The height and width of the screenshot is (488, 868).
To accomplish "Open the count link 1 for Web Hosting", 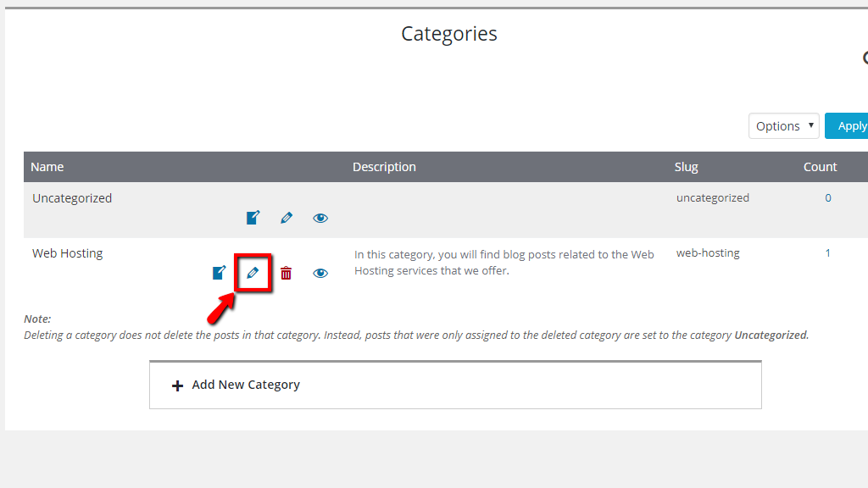I will tap(827, 252).
